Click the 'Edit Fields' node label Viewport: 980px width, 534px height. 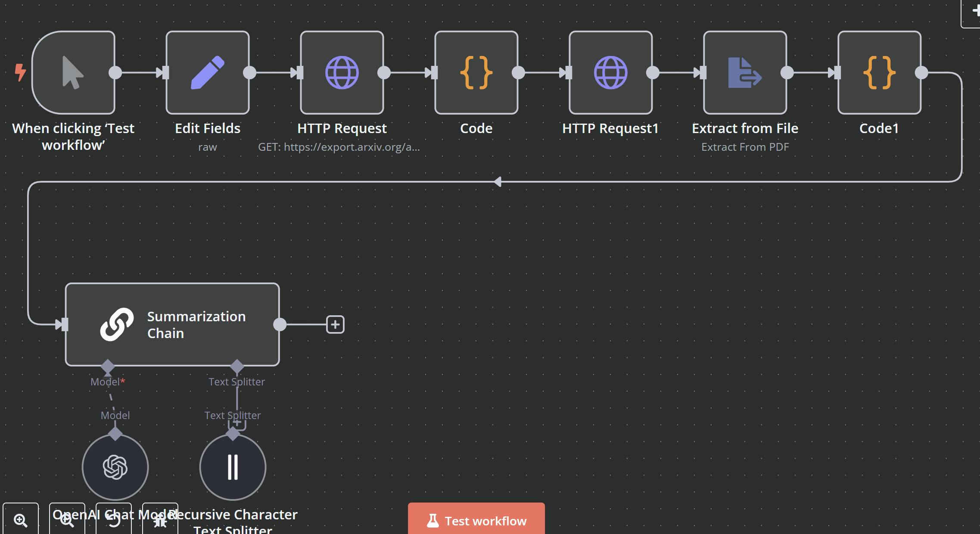pyautogui.click(x=208, y=128)
